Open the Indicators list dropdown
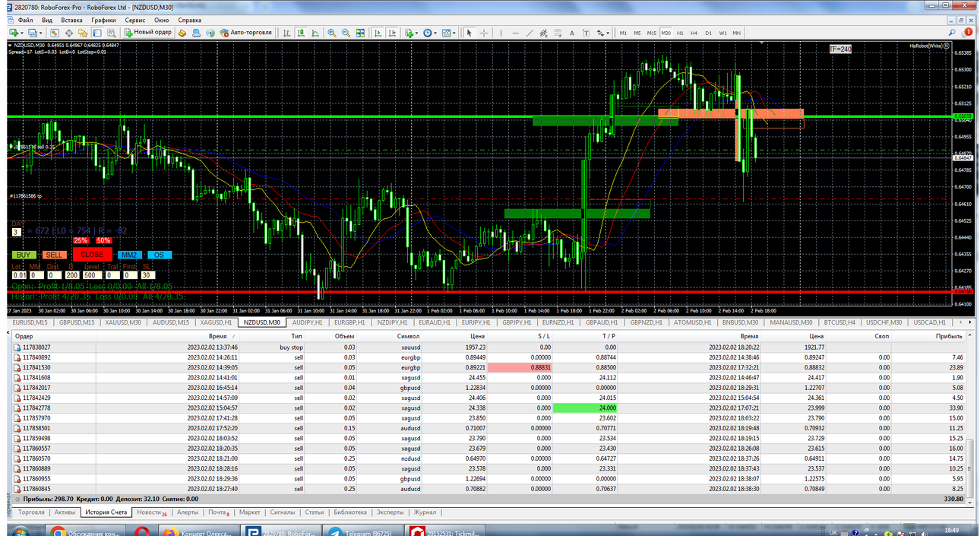Image resolution: width=980 pixels, height=536 pixels. (x=411, y=33)
